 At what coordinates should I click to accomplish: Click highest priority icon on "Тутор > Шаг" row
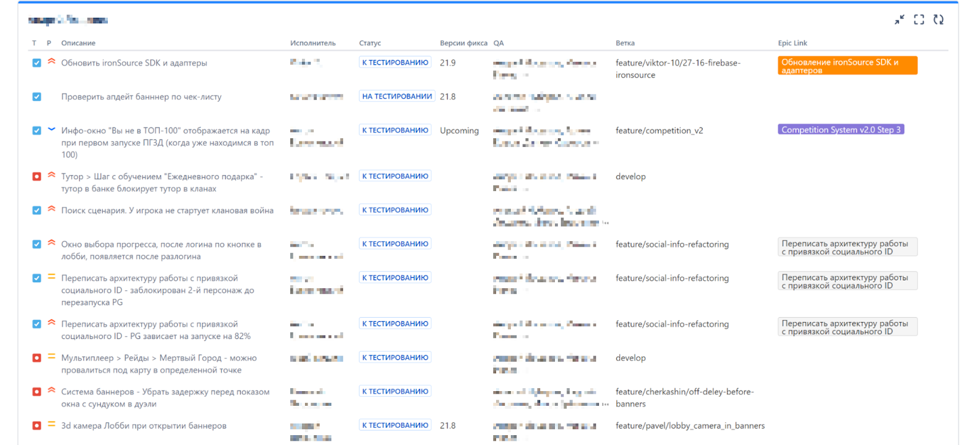coord(51,175)
